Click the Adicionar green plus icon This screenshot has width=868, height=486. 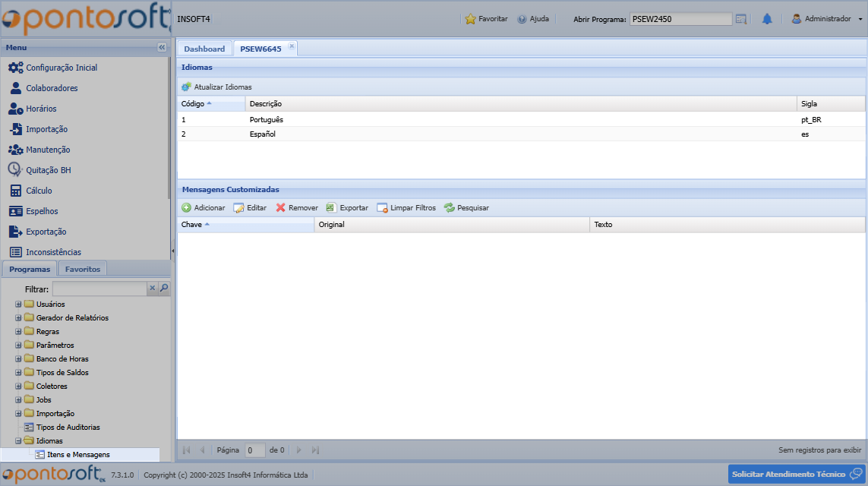(x=186, y=208)
